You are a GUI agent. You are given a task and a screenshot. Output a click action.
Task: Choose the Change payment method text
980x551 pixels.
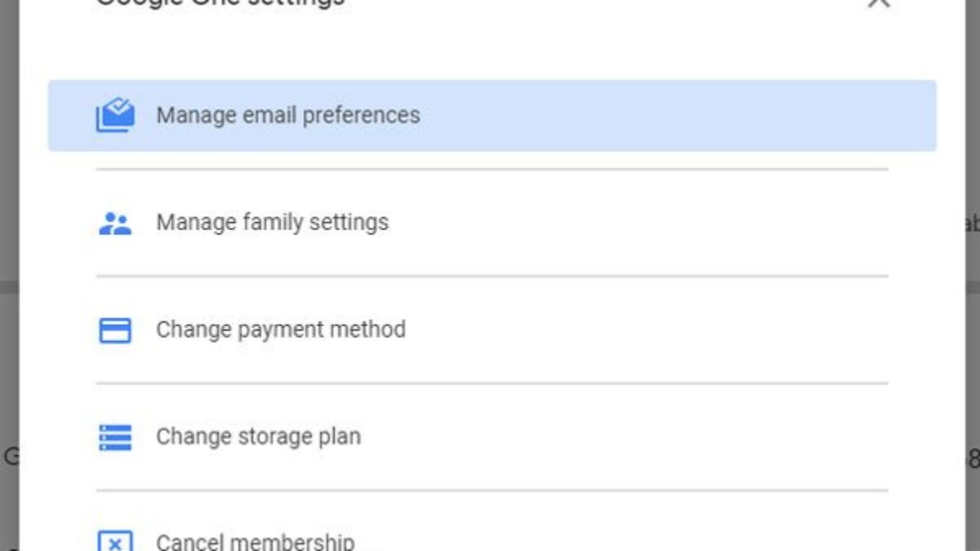(281, 330)
